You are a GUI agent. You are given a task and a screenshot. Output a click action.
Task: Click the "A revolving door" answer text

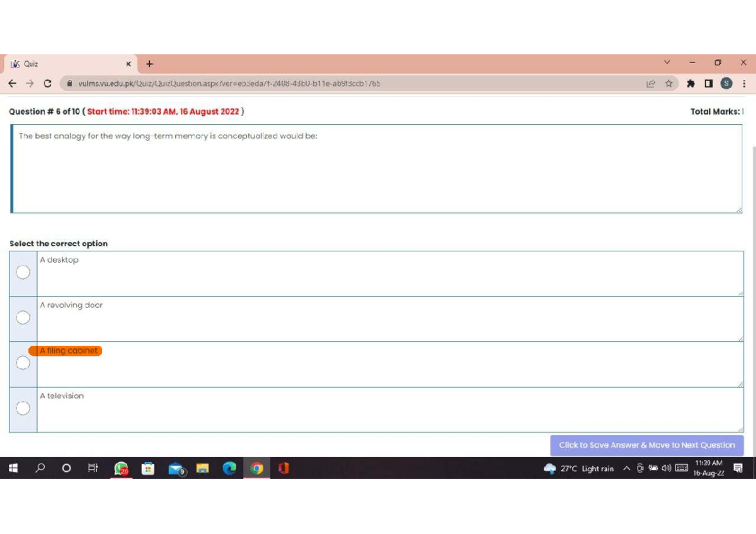click(71, 305)
